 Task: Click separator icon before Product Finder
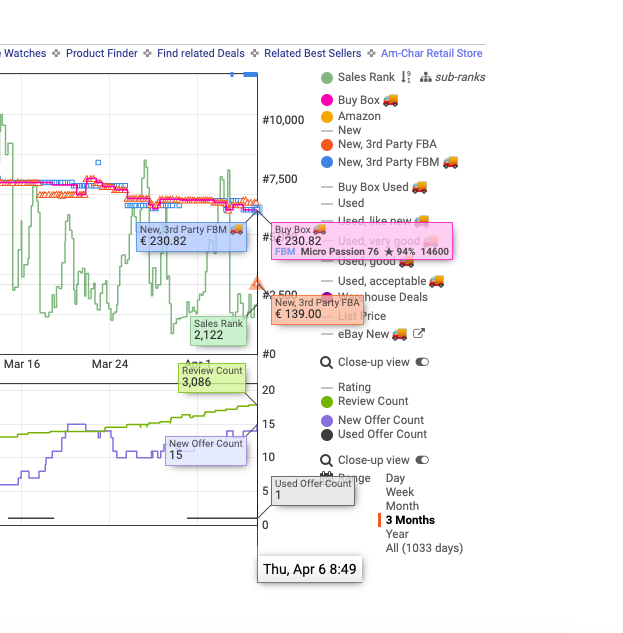click(x=56, y=53)
